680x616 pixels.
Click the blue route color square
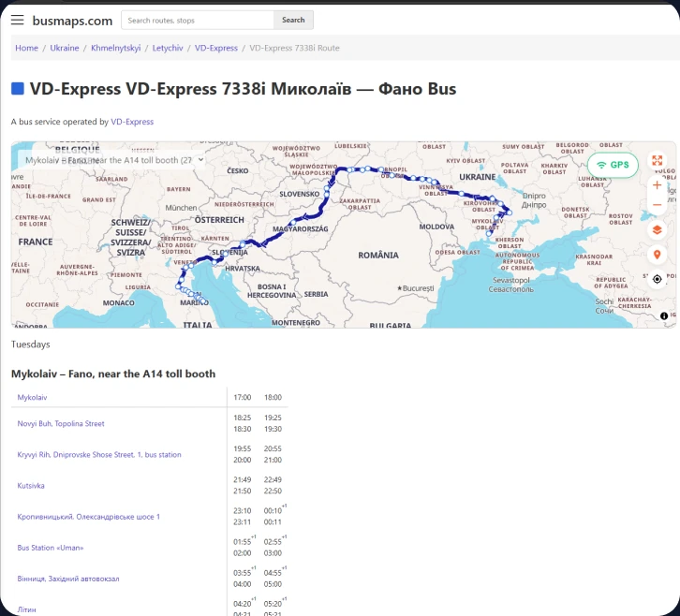coord(18,88)
